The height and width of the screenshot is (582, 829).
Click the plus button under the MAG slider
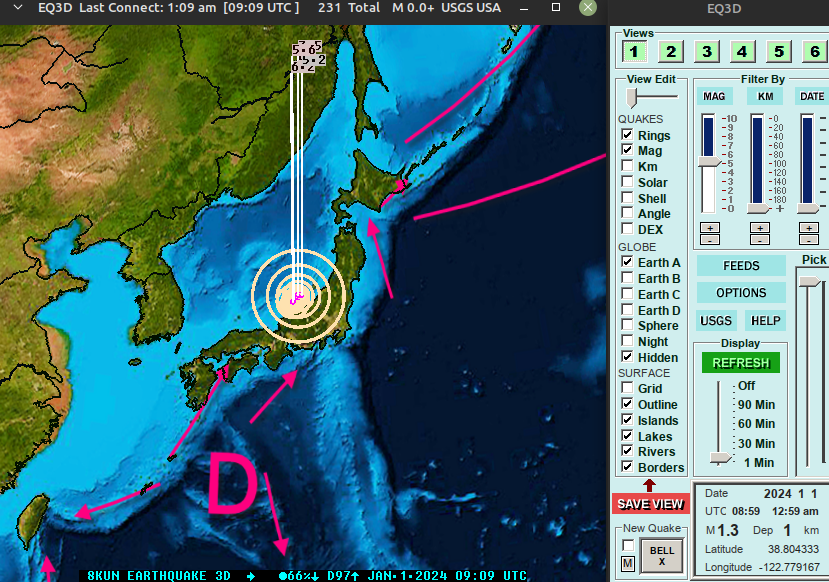pos(710,228)
